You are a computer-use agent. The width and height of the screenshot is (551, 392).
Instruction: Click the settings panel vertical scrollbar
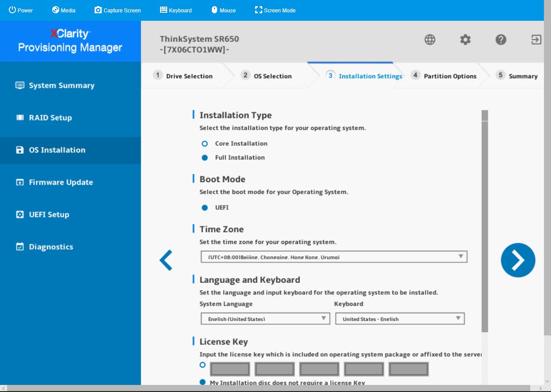tap(485, 221)
